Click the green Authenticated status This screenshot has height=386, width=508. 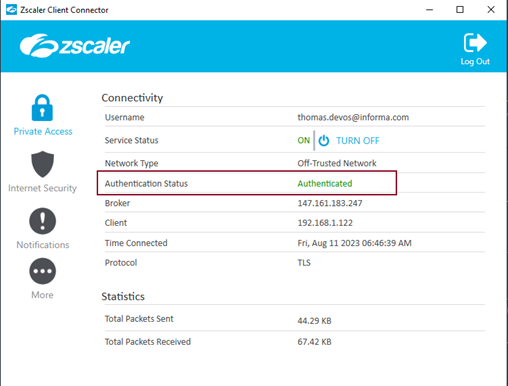click(x=325, y=184)
